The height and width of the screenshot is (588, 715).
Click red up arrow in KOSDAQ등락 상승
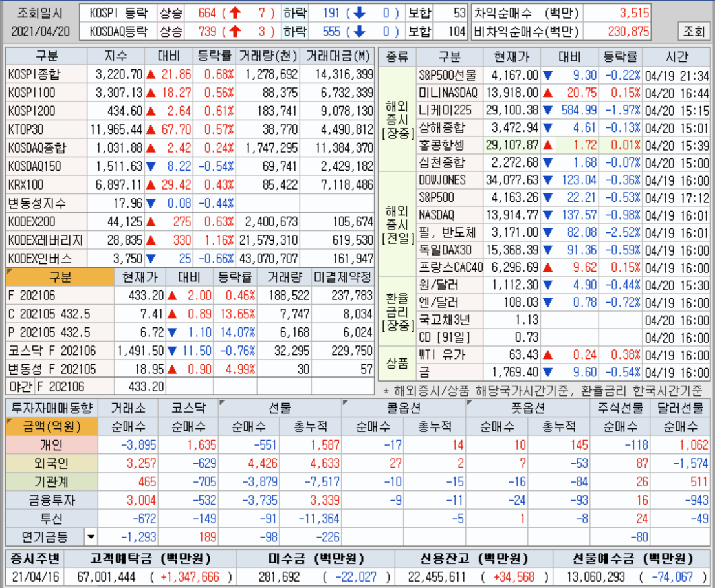tap(236, 31)
